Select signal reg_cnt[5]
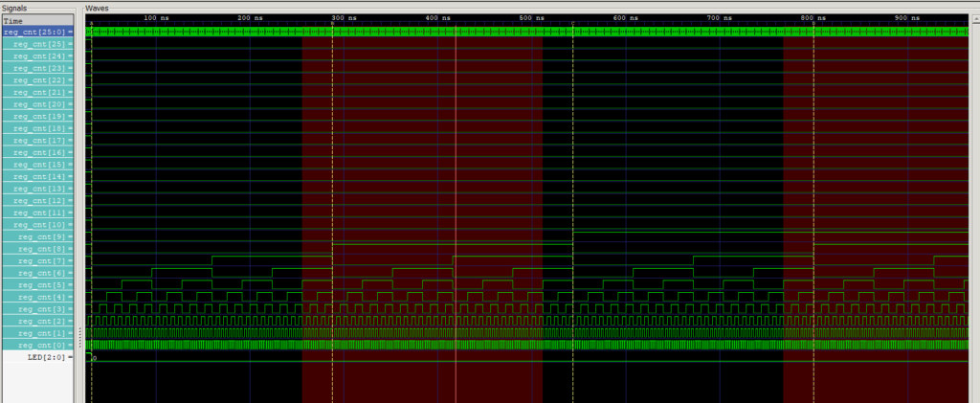This screenshot has height=403, width=980. coord(37,285)
